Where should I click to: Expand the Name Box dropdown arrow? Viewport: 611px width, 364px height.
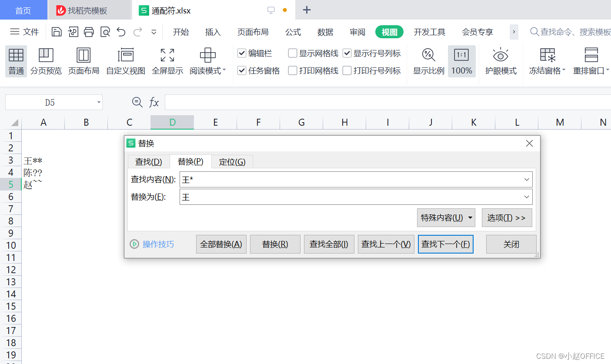(x=99, y=103)
